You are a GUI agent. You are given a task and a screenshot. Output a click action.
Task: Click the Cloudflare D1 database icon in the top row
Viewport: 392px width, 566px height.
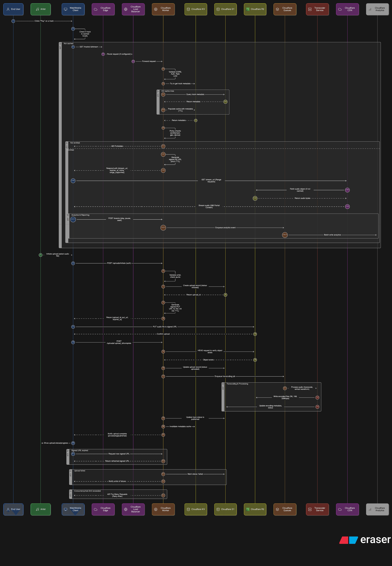218,9
